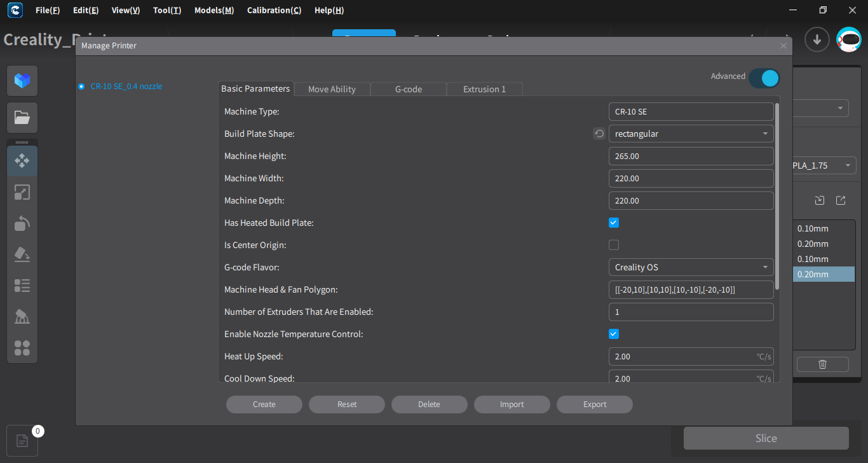Select the eraser-shaped tool in sidebar
Screen dimensions: 868x463
(22, 254)
